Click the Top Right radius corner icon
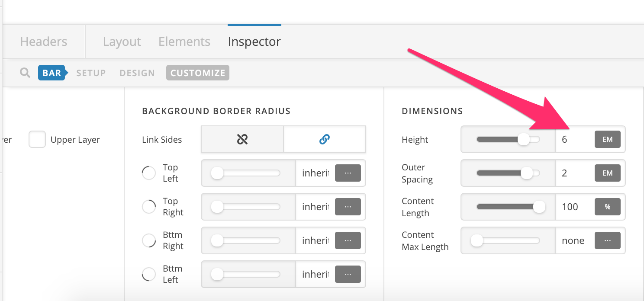The width and height of the screenshot is (644, 301). click(149, 207)
